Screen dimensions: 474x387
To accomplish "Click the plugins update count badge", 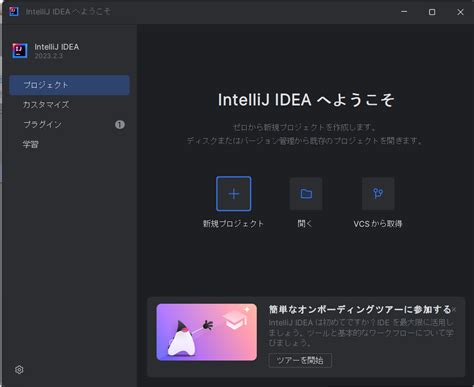I will [x=120, y=125].
